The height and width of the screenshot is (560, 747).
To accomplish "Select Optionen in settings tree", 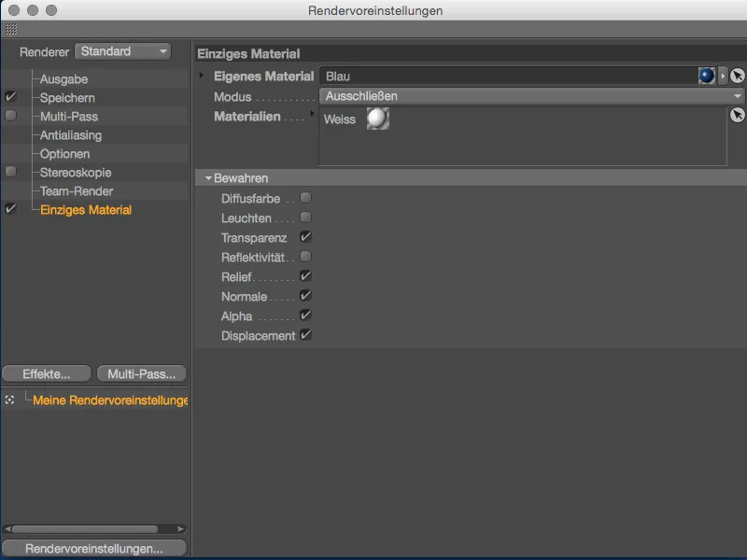I will [x=64, y=154].
